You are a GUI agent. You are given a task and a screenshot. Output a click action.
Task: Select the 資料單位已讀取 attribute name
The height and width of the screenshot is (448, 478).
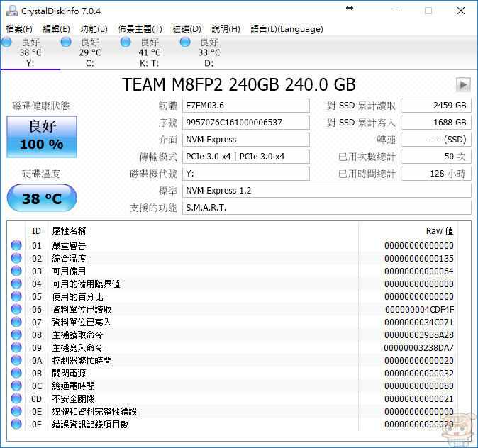pyautogui.click(x=82, y=310)
